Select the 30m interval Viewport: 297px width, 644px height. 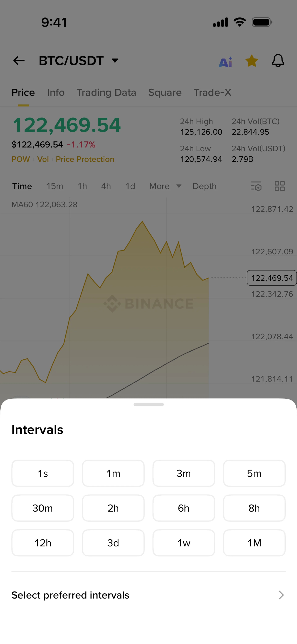pyautogui.click(x=43, y=508)
